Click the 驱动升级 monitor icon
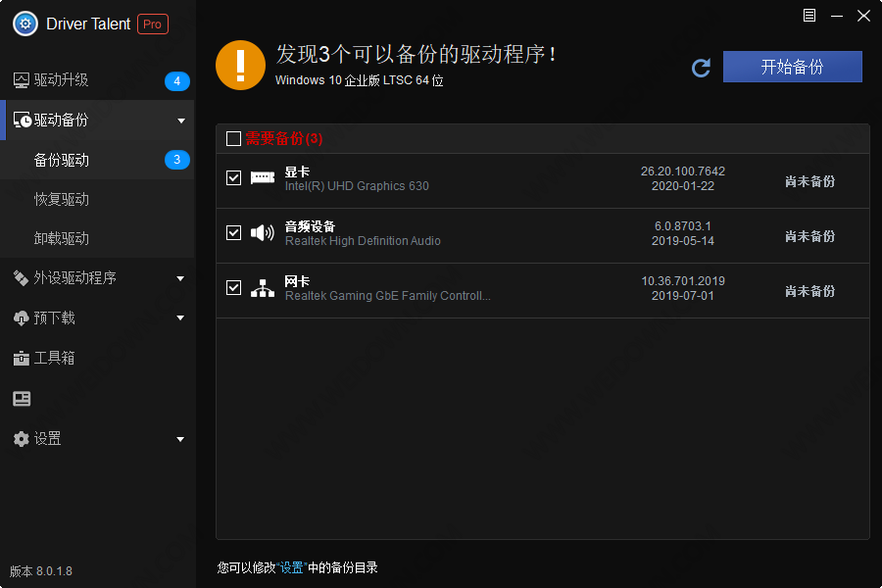Screen dimensions: 882x588 pyautogui.click(x=22, y=80)
